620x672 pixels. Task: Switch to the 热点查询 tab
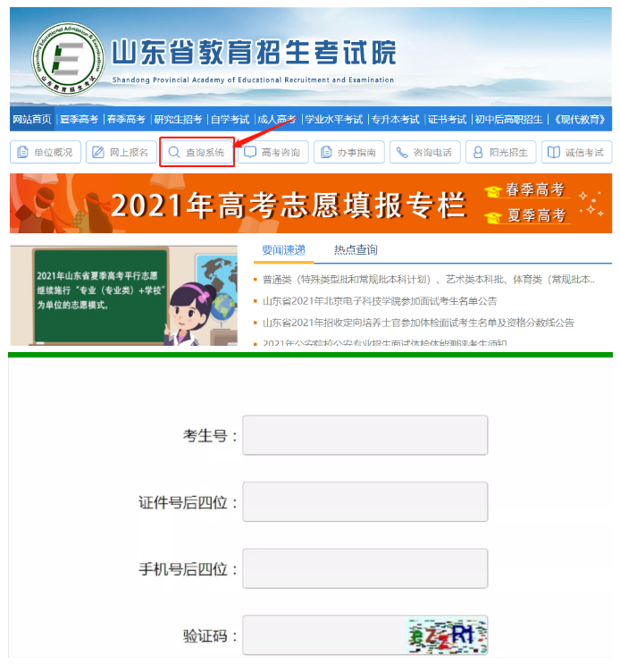356,250
